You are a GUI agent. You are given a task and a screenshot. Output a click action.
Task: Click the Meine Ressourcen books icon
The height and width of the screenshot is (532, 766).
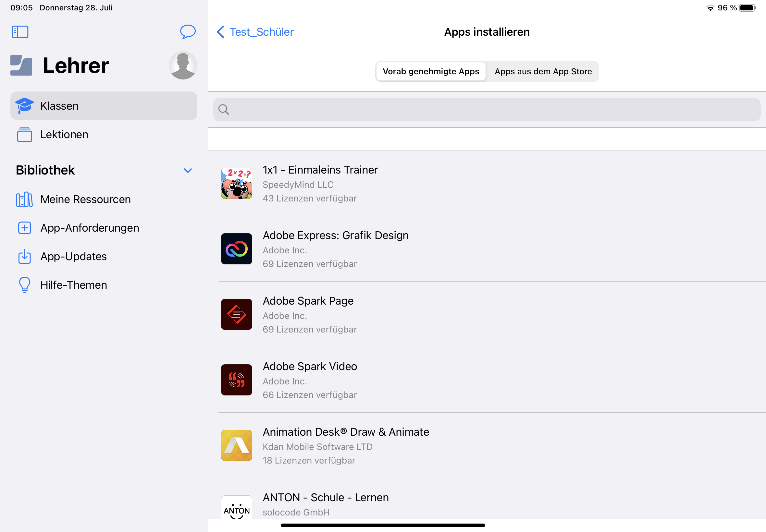click(x=24, y=199)
